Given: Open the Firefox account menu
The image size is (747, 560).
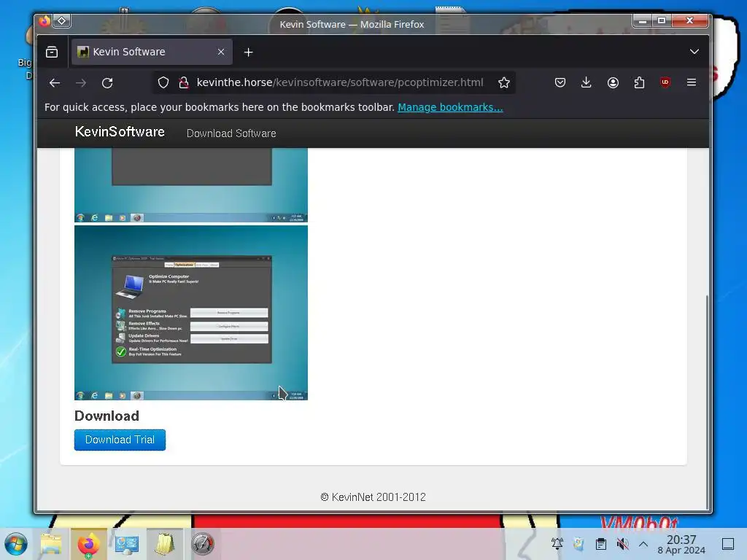Looking at the screenshot, I should click(613, 83).
